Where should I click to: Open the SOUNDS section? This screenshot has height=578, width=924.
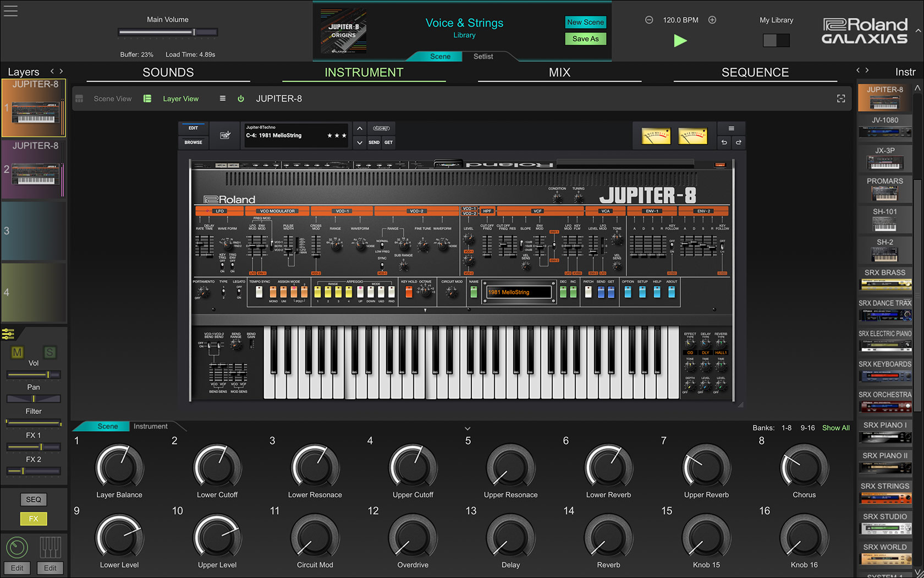(168, 73)
